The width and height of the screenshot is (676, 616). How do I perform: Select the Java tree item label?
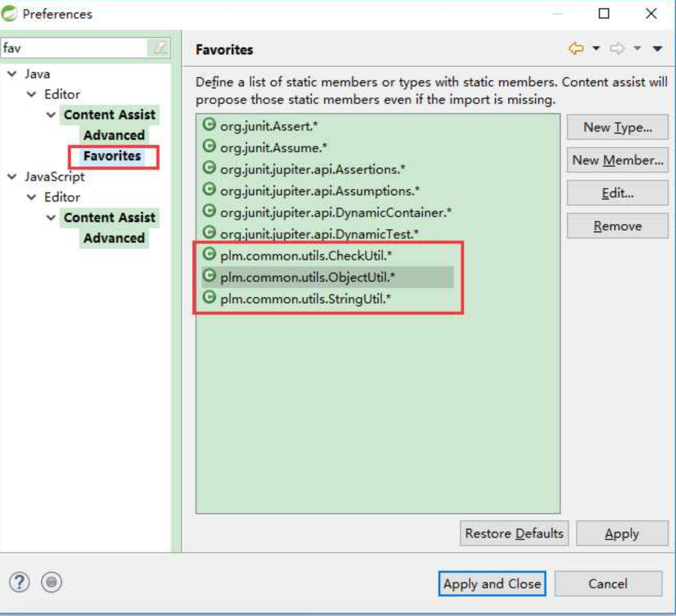(x=37, y=74)
